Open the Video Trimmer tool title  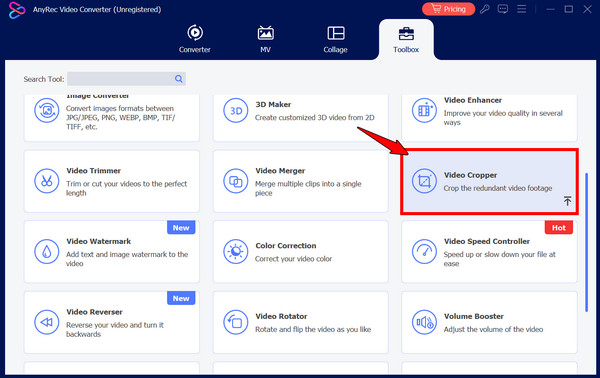click(x=93, y=171)
